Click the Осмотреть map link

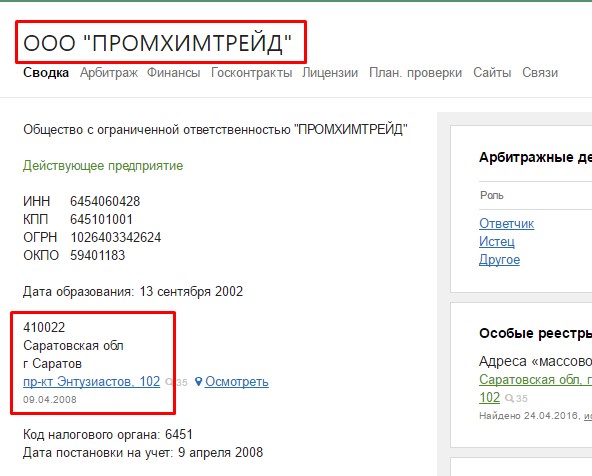tap(237, 382)
